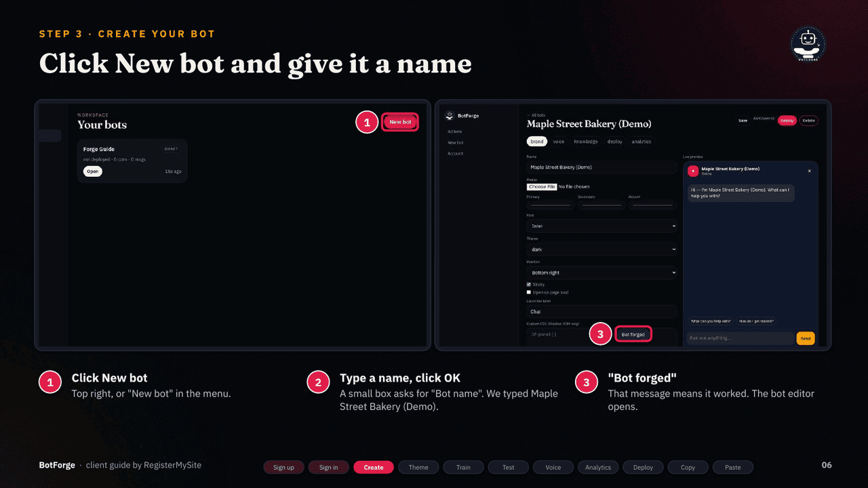
Task: Click the red New bot button in Your bots
Action: [400, 122]
